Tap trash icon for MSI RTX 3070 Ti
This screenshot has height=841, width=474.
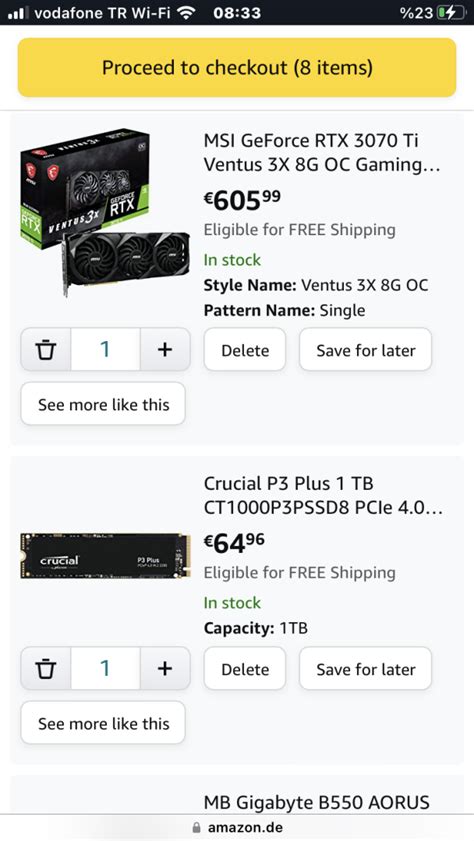(x=46, y=350)
